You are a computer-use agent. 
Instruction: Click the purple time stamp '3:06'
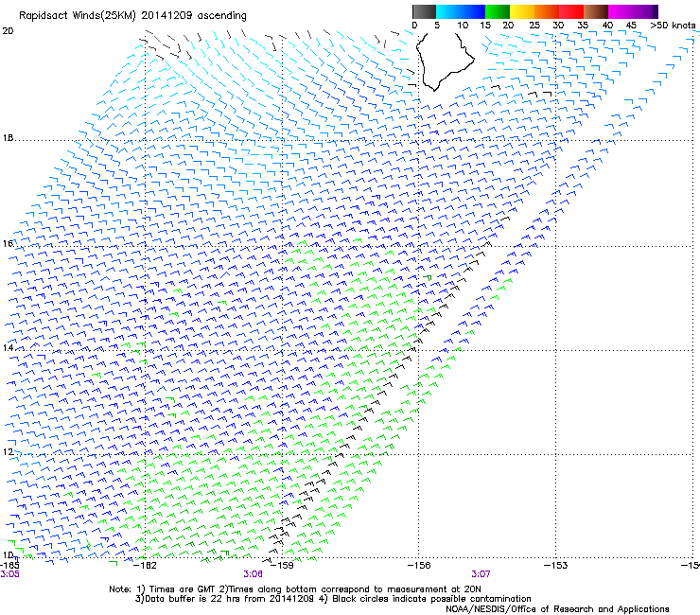(x=253, y=574)
